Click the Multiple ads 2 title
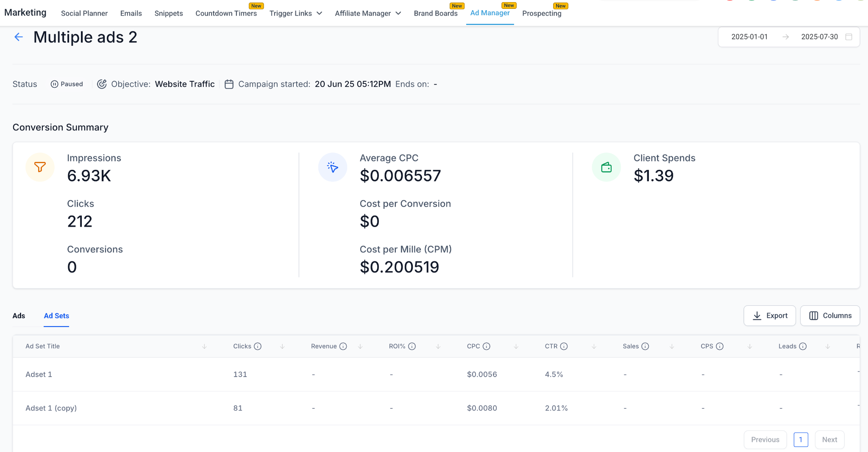The image size is (868, 452). tap(85, 37)
